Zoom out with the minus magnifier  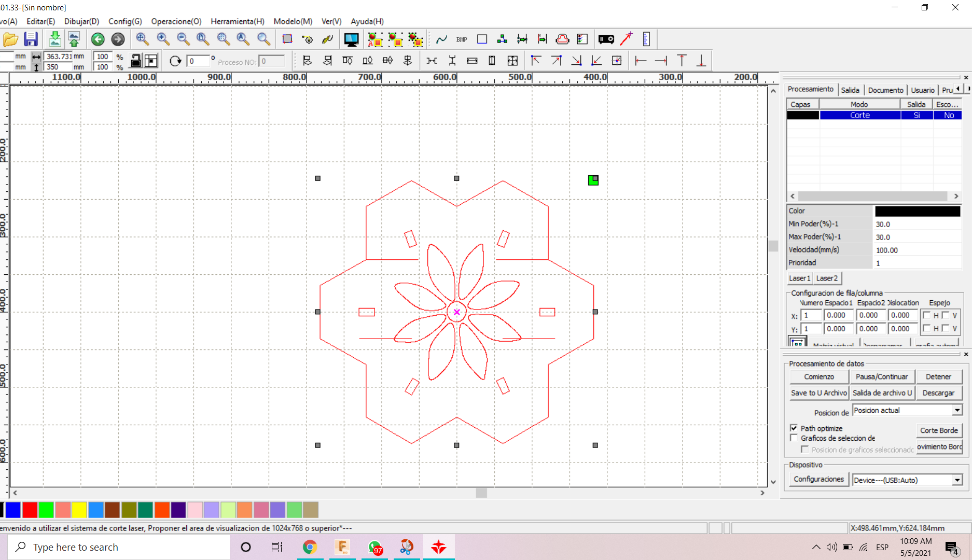point(183,39)
